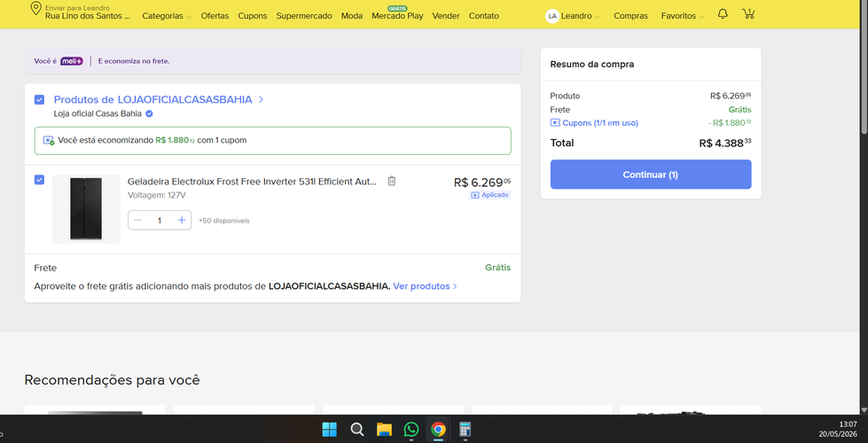
Task: Open WhatsApp from the taskbar
Action: [411, 429]
